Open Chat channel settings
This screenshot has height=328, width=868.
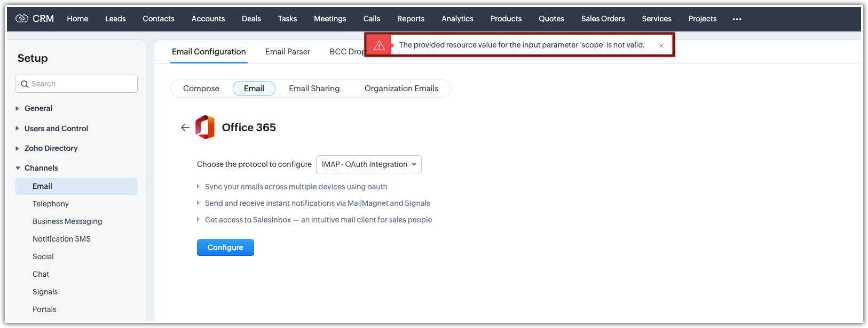[41, 274]
